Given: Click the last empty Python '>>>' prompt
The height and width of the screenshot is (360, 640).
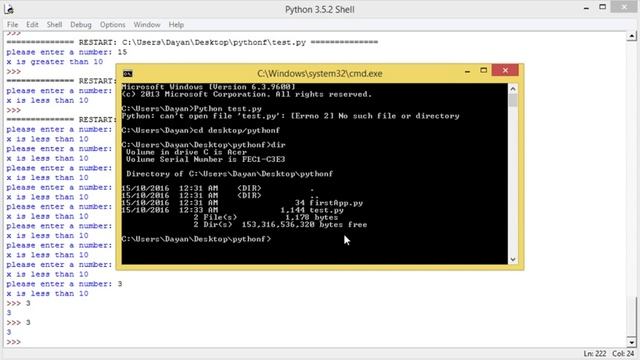Looking at the screenshot, I should 13,342.
